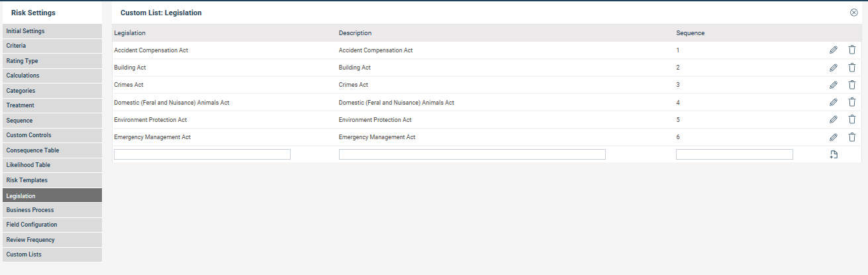Go to Rating Type settings
The height and width of the screenshot is (275, 868).
(x=52, y=61)
